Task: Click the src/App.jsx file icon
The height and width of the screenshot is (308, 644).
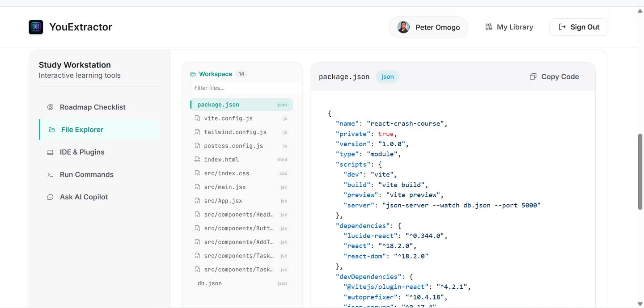Action: pos(197,201)
